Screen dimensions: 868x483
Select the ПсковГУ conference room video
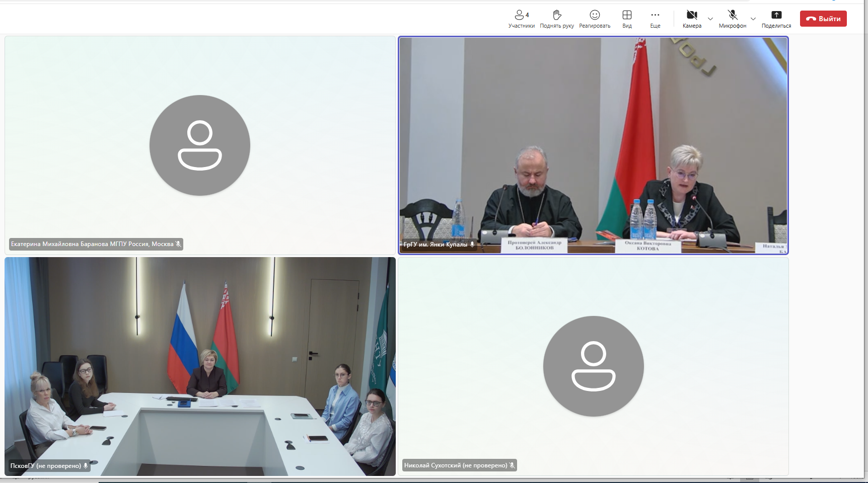200,366
